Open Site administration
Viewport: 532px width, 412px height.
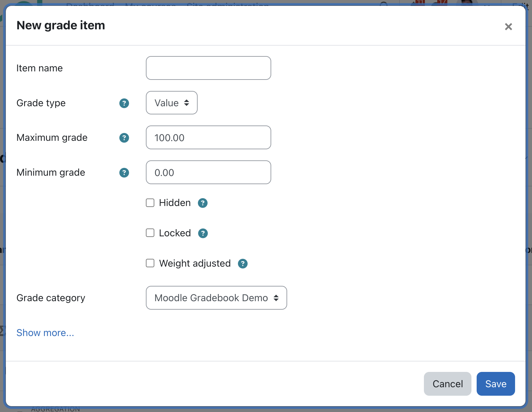point(228,4)
